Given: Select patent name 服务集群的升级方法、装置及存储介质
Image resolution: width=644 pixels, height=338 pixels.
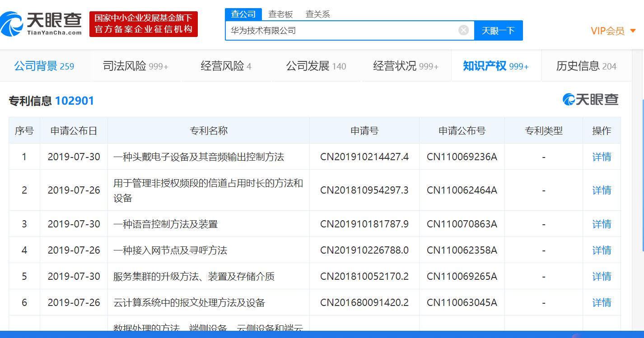Looking at the screenshot, I should click(194, 277).
